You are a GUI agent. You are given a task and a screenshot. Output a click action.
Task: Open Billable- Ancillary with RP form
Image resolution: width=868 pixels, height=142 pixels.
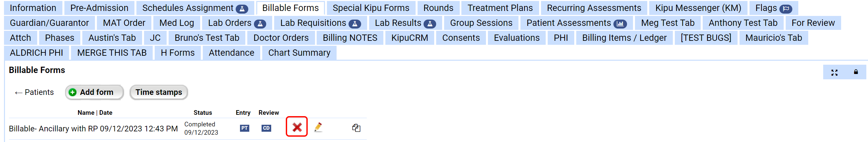click(x=93, y=128)
